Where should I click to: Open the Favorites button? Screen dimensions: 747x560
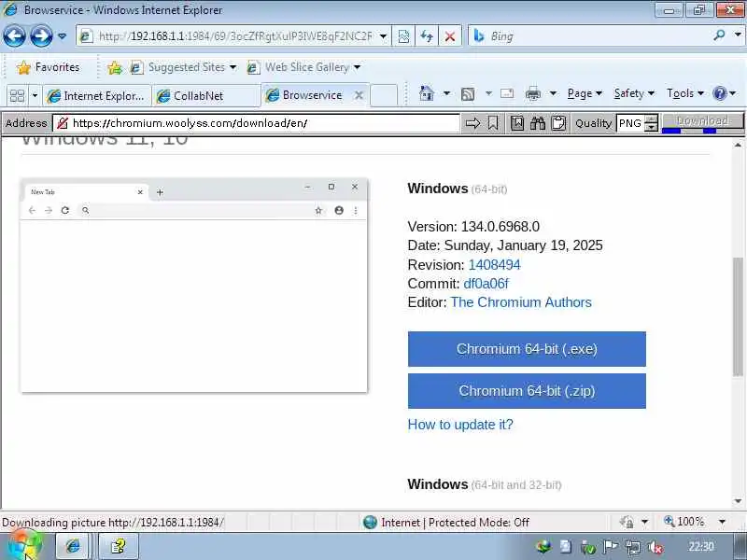[x=48, y=67]
